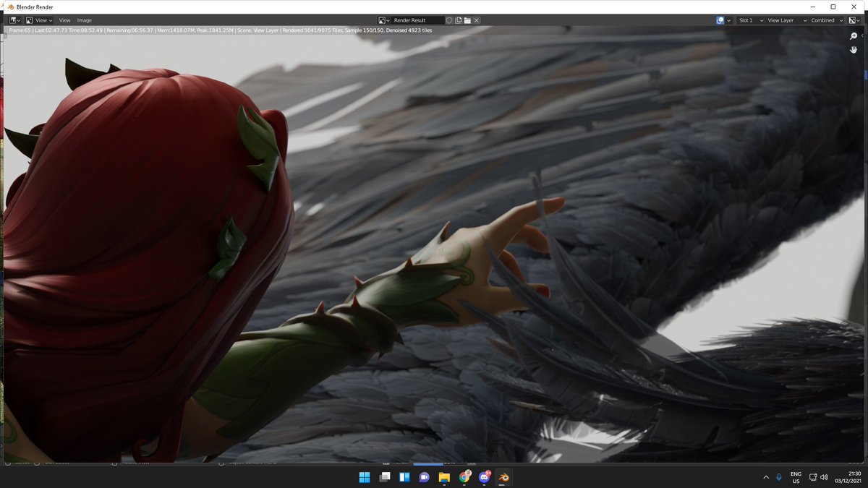Click the rendered image preview
The image size is (868, 488).
click(434, 246)
